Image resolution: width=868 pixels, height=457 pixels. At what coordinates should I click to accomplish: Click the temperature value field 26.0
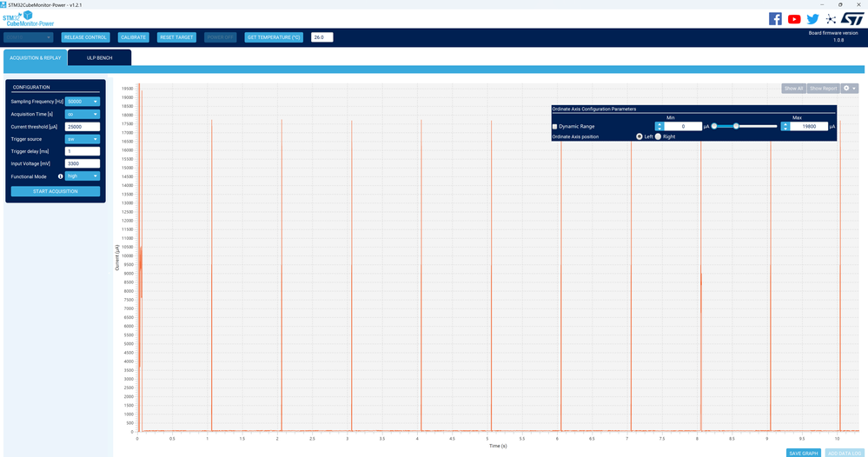click(x=322, y=37)
